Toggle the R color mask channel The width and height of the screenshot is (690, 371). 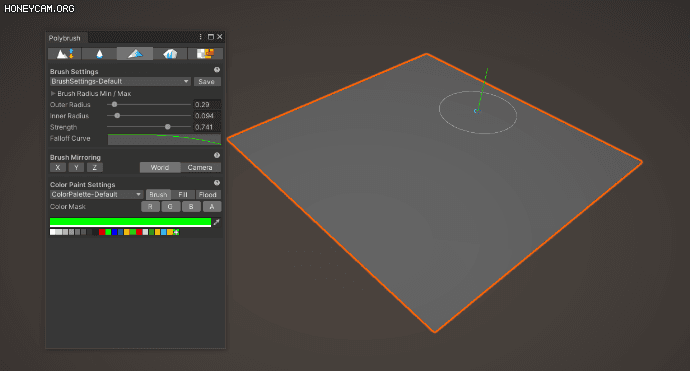coord(150,206)
